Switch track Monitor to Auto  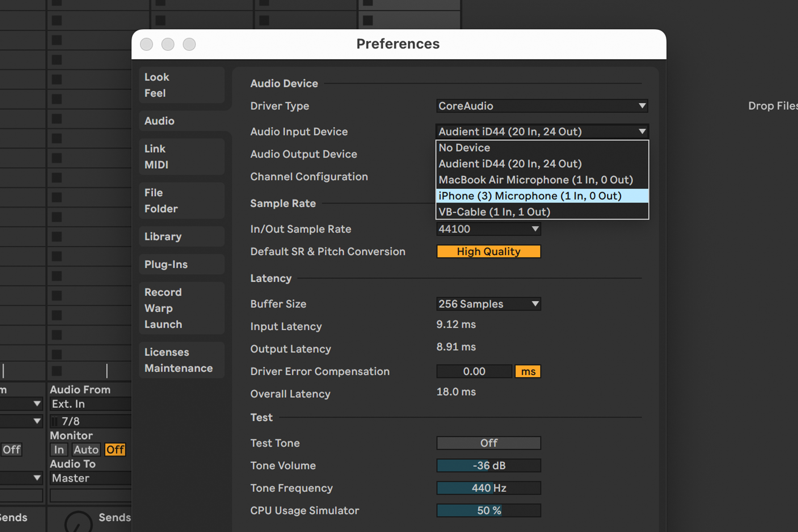click(86, 450)
